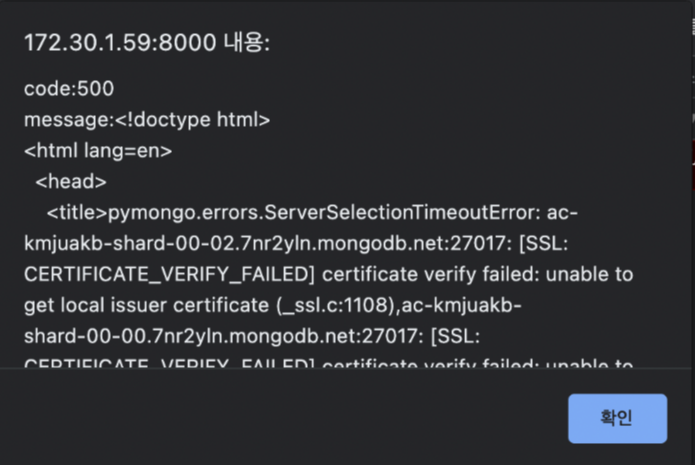Click the 확인 confirm button

(x=617, y=418)
